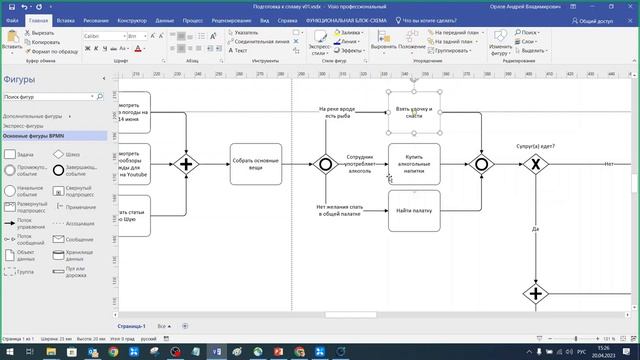This screenshot has height=360, width=640.
Task: Open the font size dropdown
Action: coord(145,36)
